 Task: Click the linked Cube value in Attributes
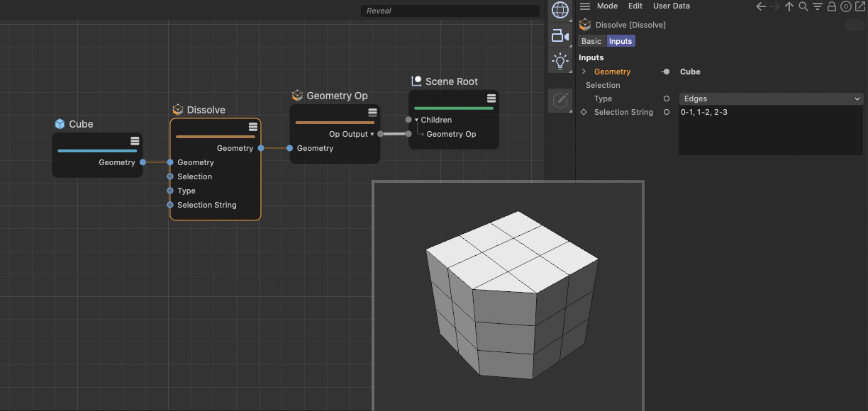(690, 72)
